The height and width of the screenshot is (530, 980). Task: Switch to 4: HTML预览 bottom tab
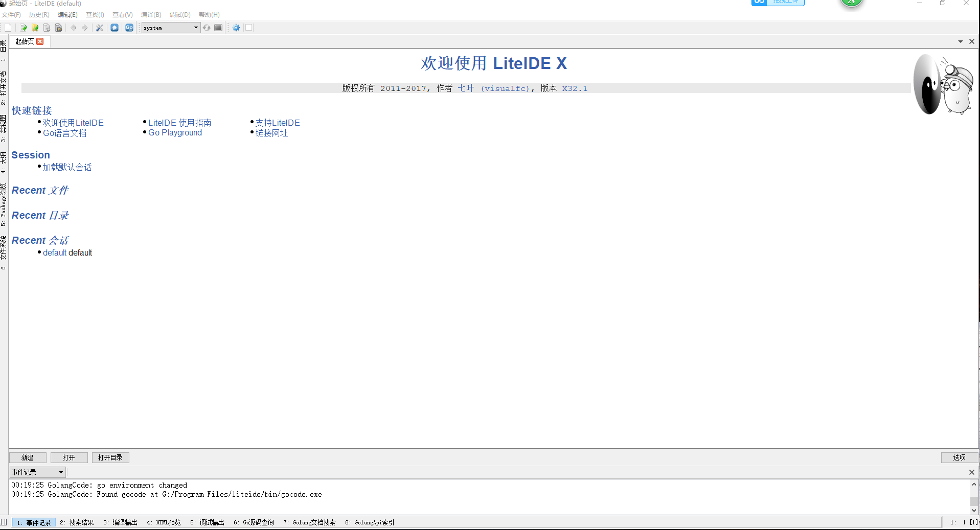pyautogui.click(x=164, y=522)
